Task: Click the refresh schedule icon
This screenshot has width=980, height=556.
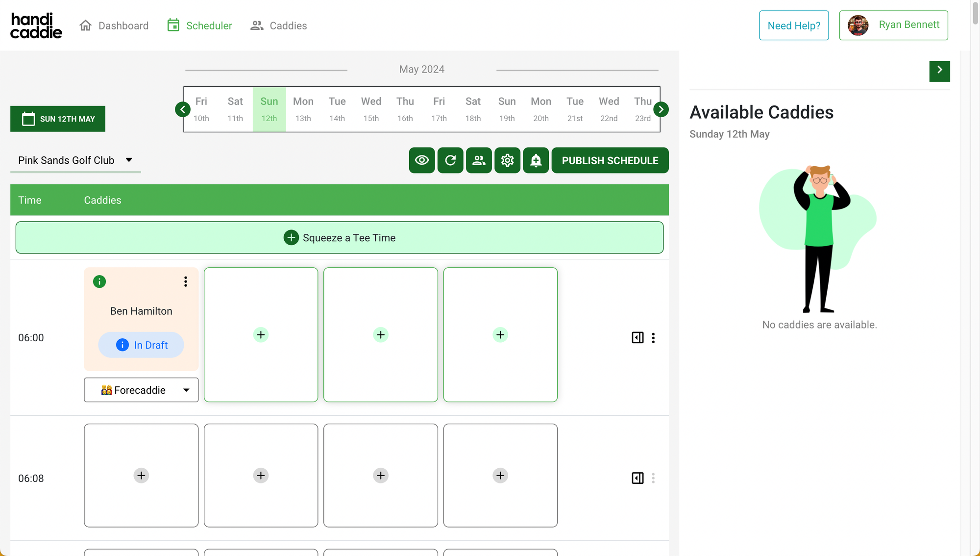Action: click(x=450, y=160)
